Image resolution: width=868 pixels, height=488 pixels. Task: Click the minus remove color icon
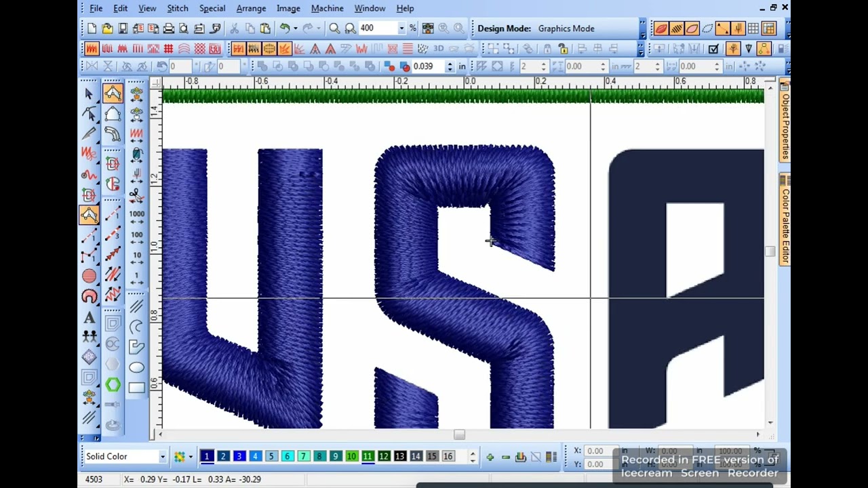(x=505, y=457)
